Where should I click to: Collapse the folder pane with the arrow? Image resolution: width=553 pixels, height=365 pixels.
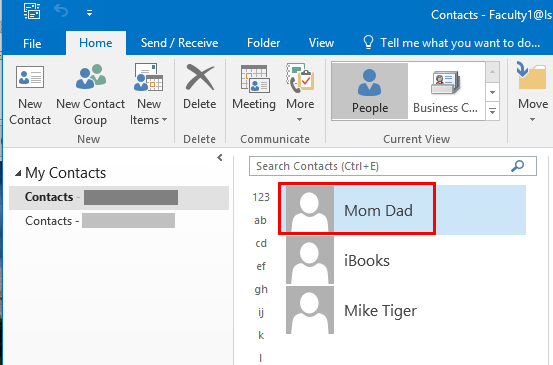coord(220,158)
